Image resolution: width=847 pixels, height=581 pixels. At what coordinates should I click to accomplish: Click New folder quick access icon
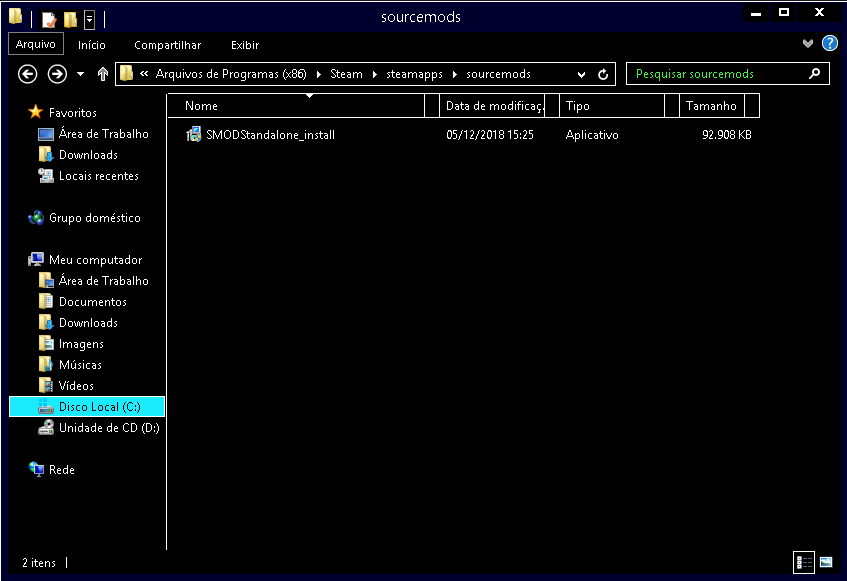pos(70,19)
